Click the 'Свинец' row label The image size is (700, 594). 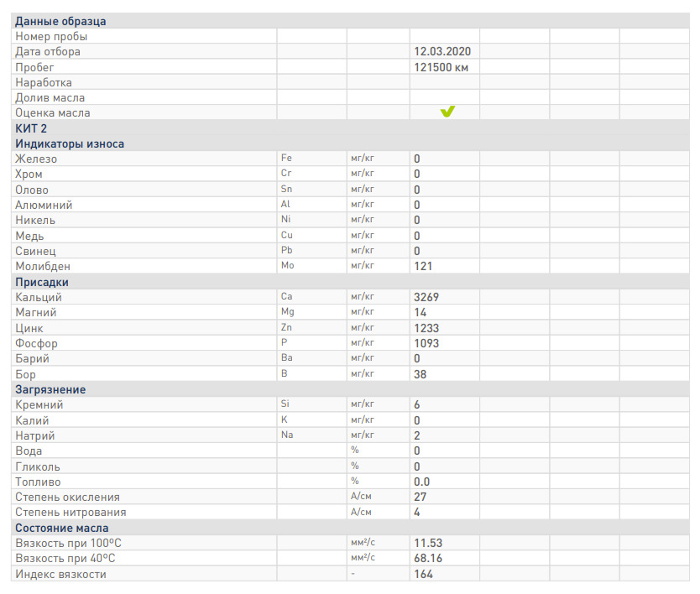pyautogui.click(x=35, y=251)
